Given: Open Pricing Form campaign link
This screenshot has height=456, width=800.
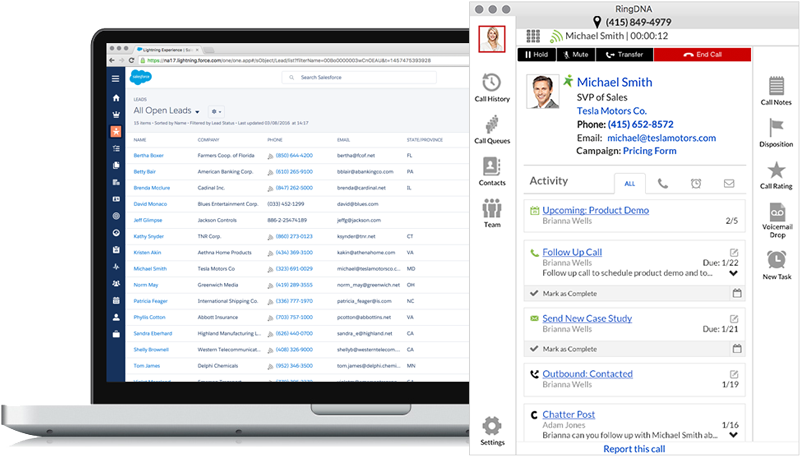Looking at the screenshot, I should 649,151.
